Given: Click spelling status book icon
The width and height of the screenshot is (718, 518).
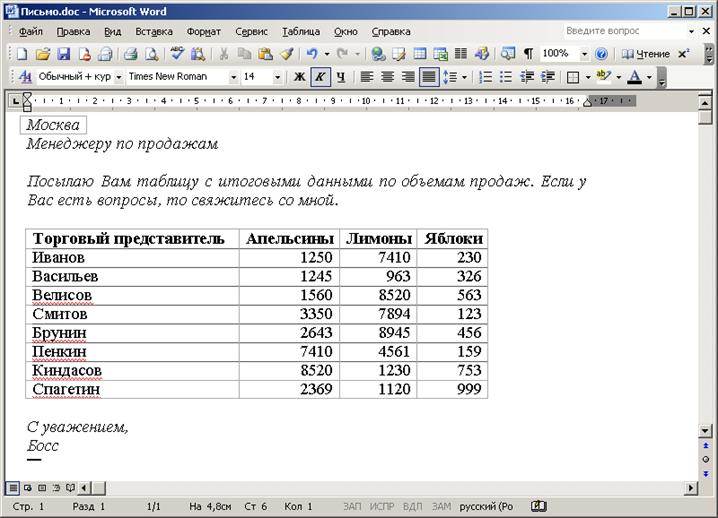Looking at the screenshot, I should [538, 506].
